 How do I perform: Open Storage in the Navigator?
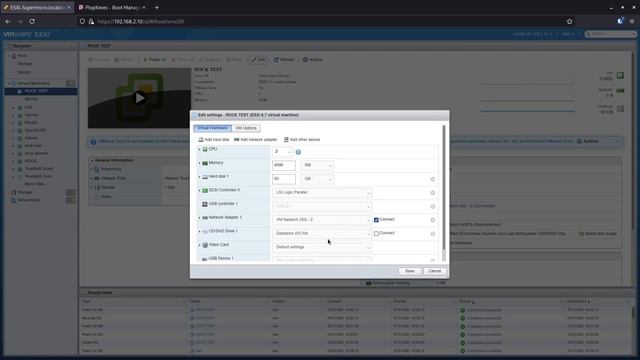coord(25,192)
